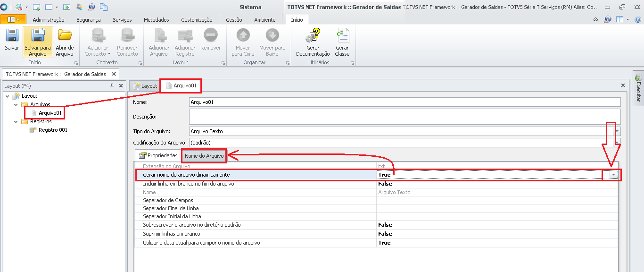
Task: Click Gerar Documentação in Utilitários
Action: pyautogui.click(x=313, y=42)
